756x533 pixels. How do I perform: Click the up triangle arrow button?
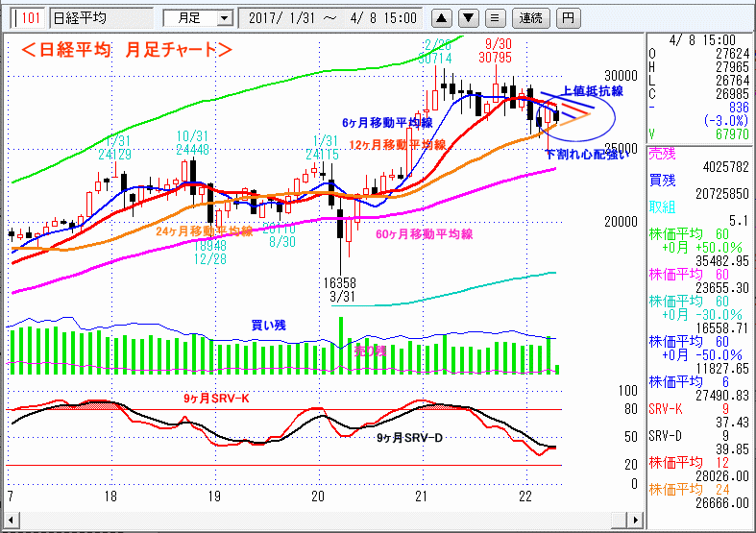(x=441, y=17)
